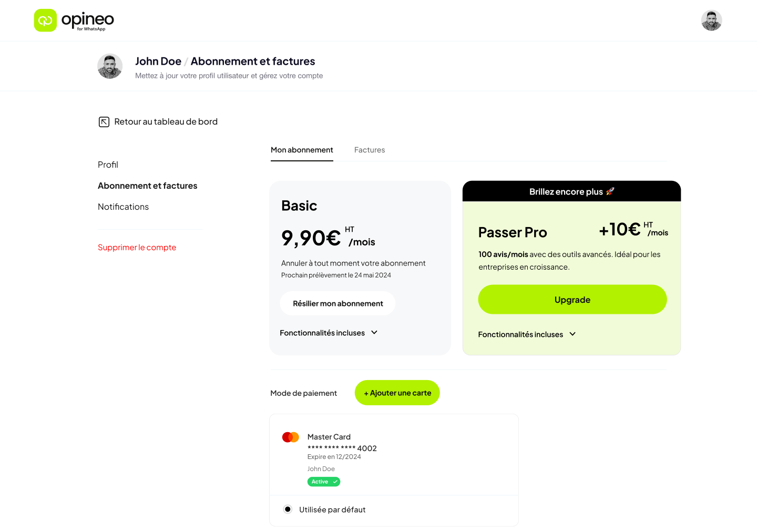Screen dimensions: 757x532
Task: Expand Fonctionnalités incluses on the Basic plan
Action: [x=329, y=332]
